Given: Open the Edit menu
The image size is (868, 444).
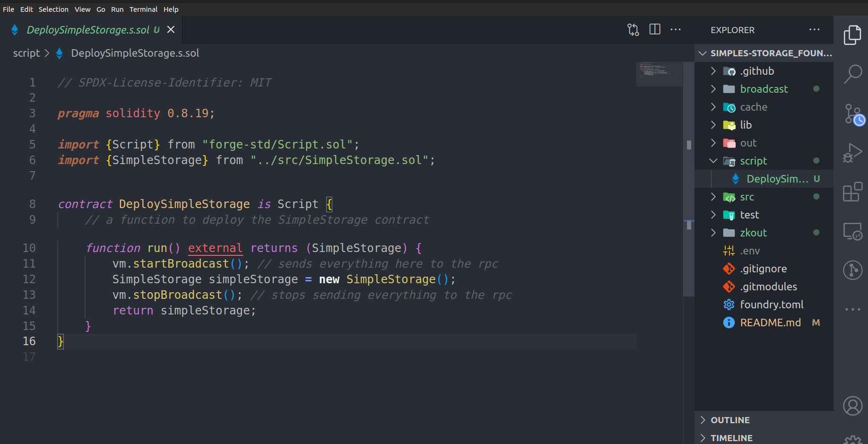Looking at the screenshot, I should click(26, 9).
